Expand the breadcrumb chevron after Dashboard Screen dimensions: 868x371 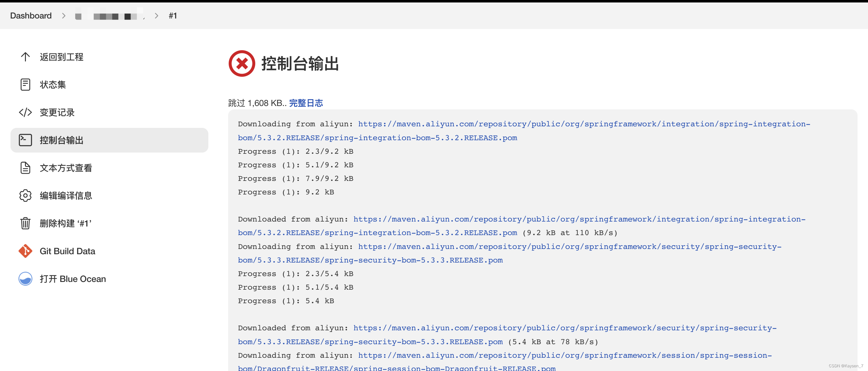point(64,15)
